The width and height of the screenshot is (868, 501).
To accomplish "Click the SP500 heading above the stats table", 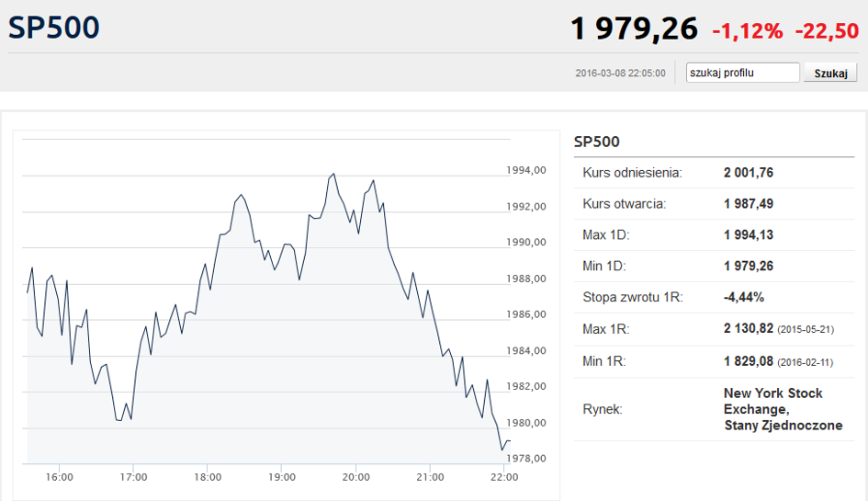I will [x=596, y=142].
